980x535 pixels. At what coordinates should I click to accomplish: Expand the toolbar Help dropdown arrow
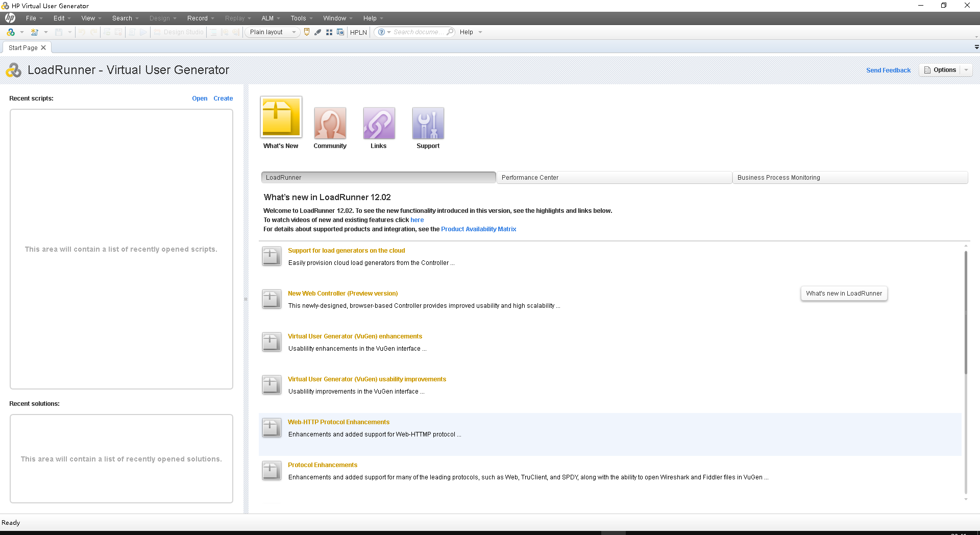pyautogui.click(x=480, y=32)
